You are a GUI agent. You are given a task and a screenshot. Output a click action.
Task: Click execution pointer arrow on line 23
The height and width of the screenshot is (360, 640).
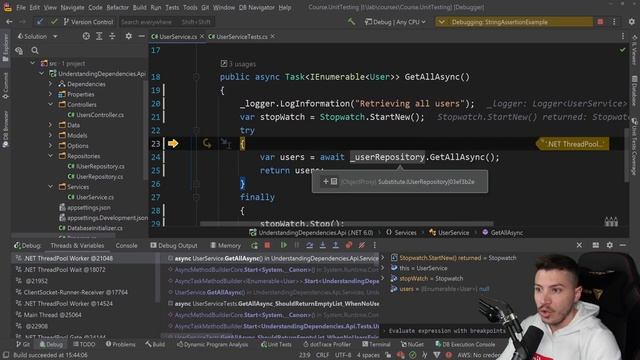(x=173, y=143)
